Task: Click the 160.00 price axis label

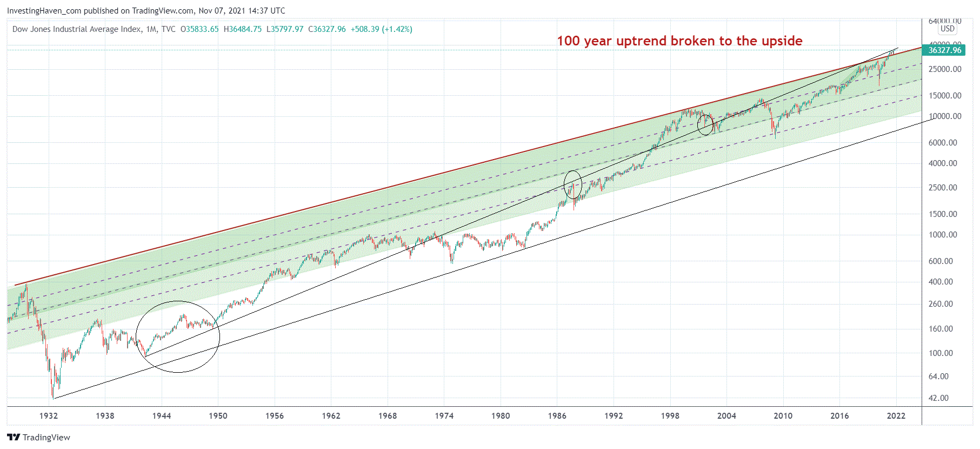Action: point(941,329)
